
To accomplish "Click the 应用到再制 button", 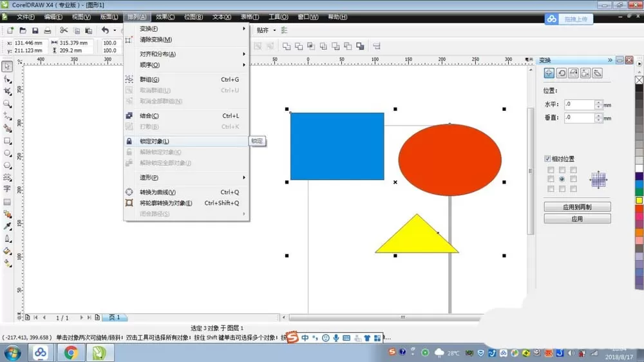I will point(577,207).
